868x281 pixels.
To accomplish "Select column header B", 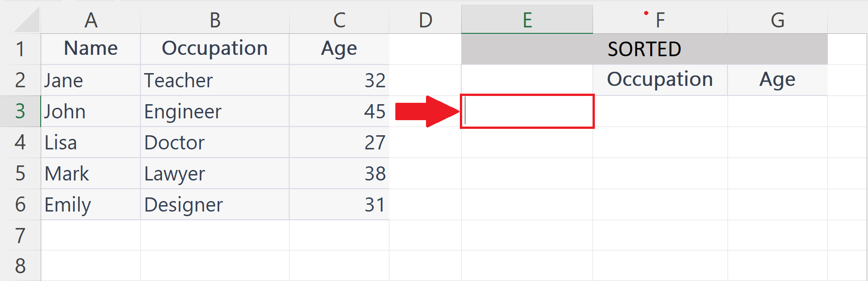I will point(214,20).
